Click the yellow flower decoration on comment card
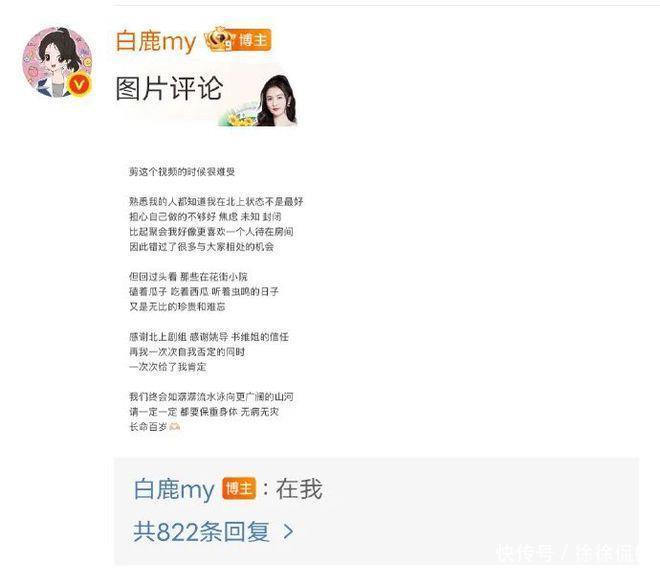 pos(239,118)
